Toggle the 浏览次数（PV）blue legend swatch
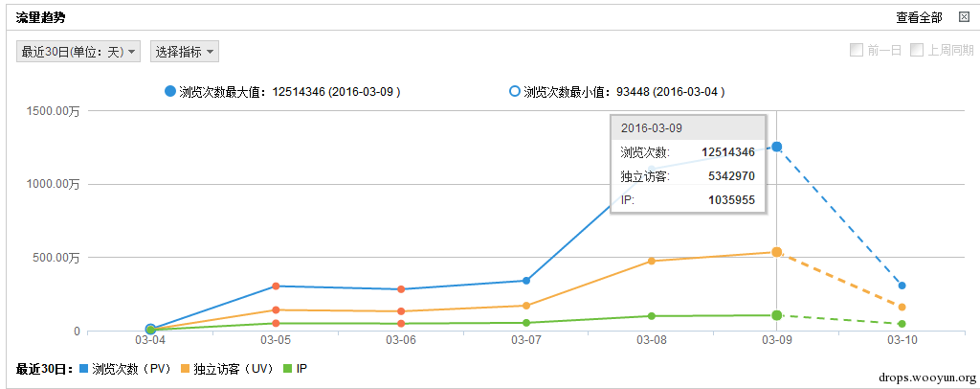Viewport: 980px width, 389px height. click(x=84, y=369)
